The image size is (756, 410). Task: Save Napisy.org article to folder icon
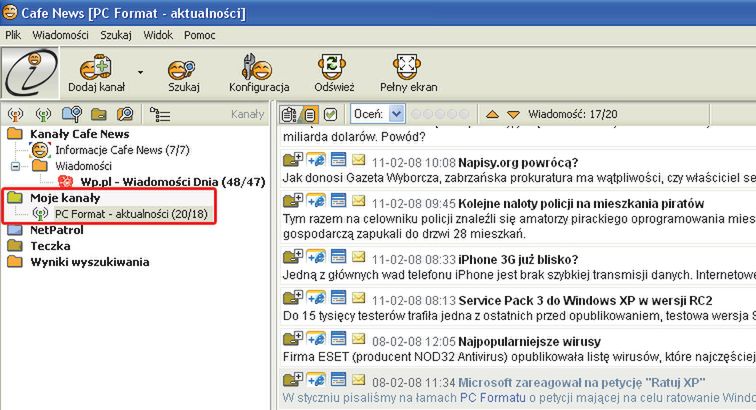pos(293,160)
